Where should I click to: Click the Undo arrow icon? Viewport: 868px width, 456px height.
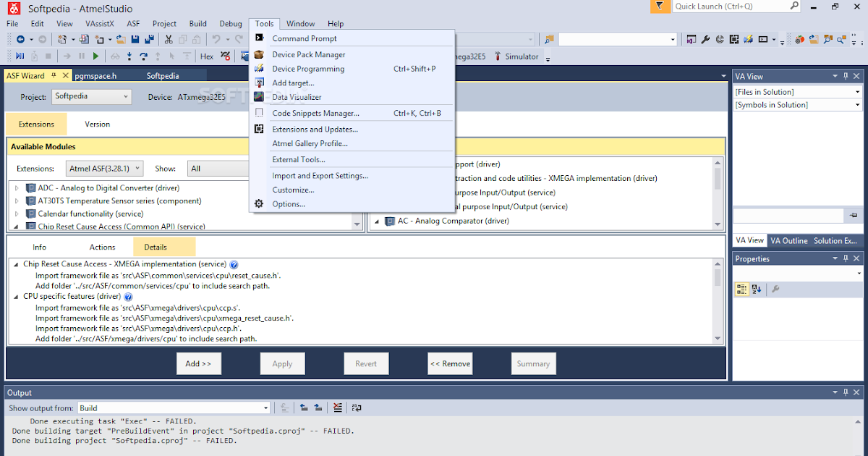[x=216, y=39]
